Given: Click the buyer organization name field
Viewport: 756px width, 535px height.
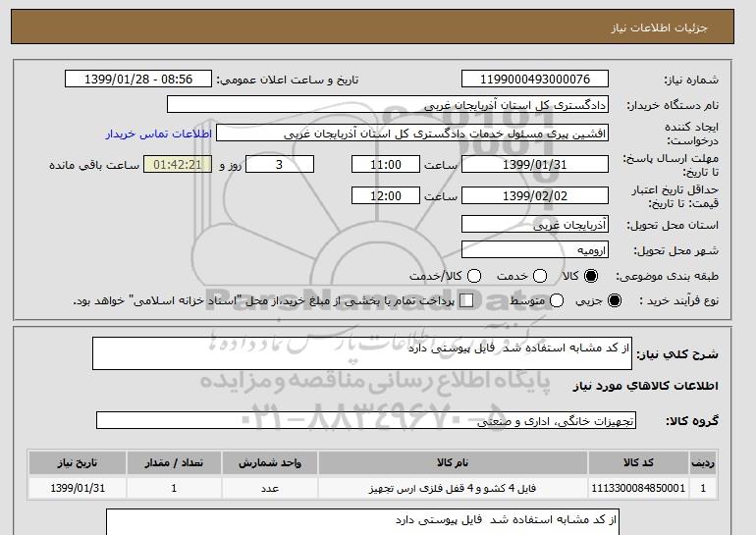Looking at the screenshot, I should coord(388,105).
